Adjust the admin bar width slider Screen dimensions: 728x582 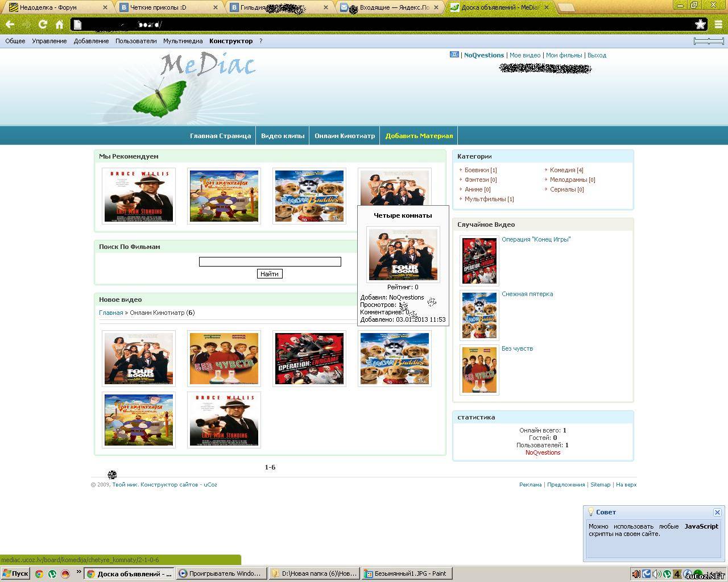709,41
